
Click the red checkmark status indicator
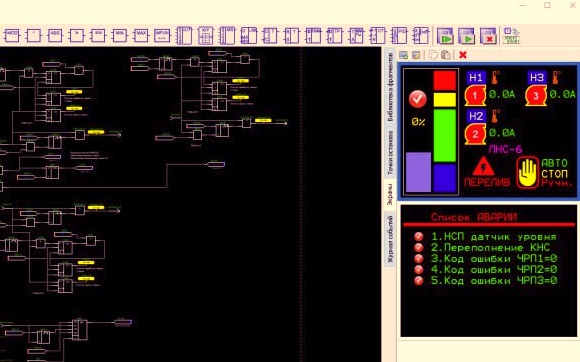coord(418,99)
